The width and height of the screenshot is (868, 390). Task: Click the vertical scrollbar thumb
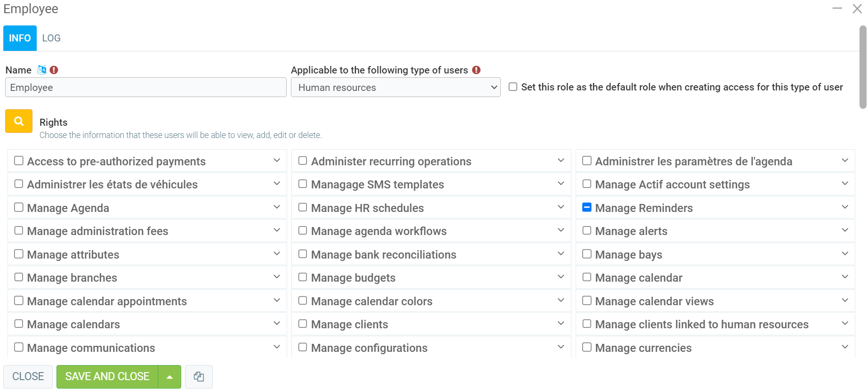[x=862, y=66]
